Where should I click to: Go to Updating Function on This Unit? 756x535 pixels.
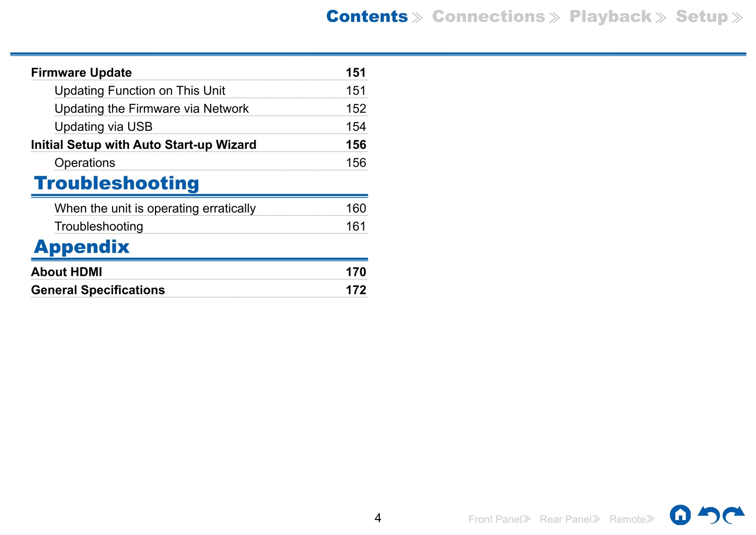140,91
